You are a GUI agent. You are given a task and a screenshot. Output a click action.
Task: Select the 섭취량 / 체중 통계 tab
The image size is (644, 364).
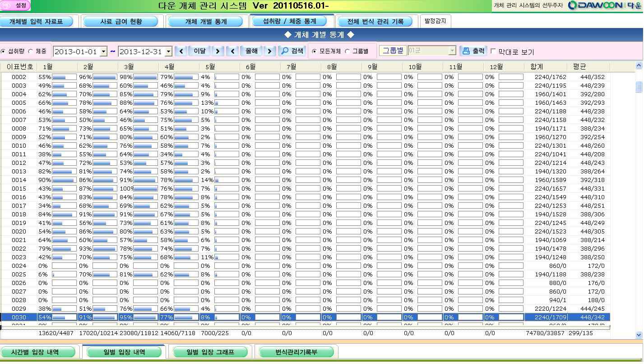289,21
